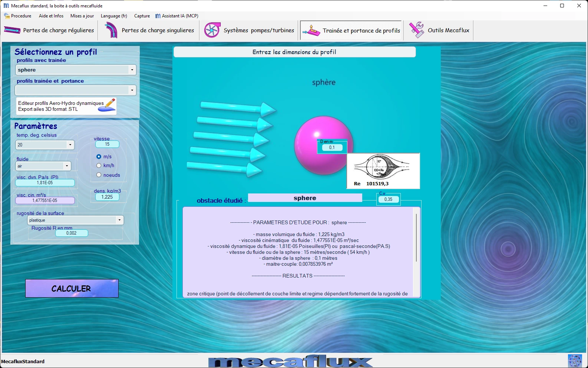This screenshot has width=588, height=368.
Task: Click the airfoil icon for Trainée et portance
Action: (x=311, y=31)
